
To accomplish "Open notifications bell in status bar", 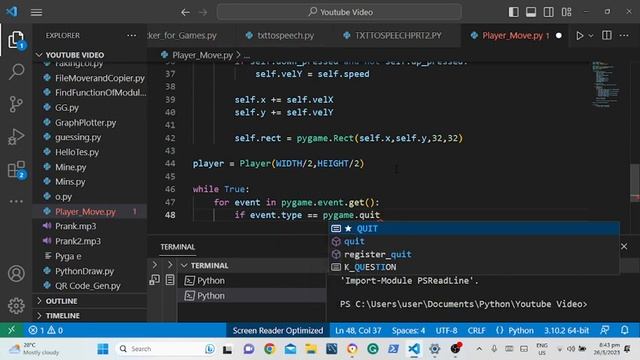I will click(x=625, y=330).
